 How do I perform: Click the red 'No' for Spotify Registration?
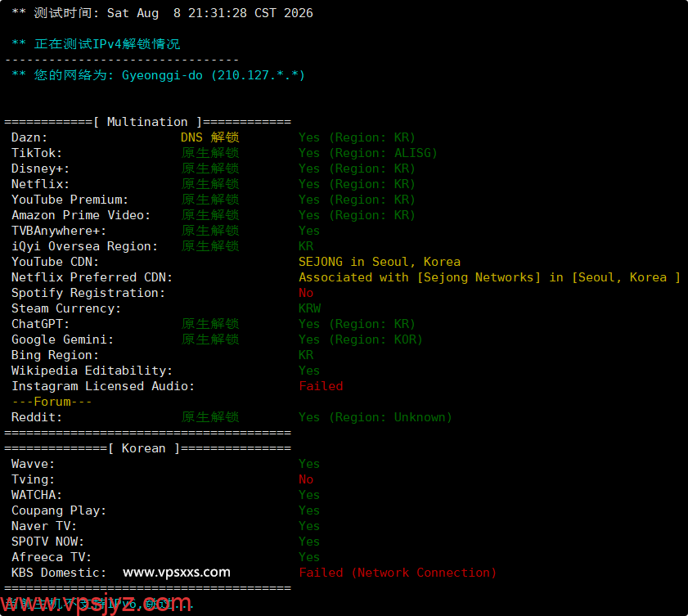(306, 293)
